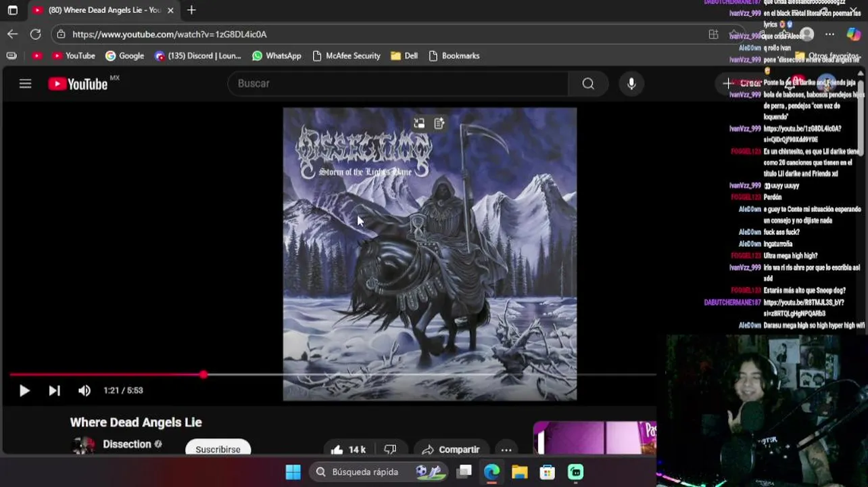Open Microsoft Store from the taskbar

click(547, 472)
